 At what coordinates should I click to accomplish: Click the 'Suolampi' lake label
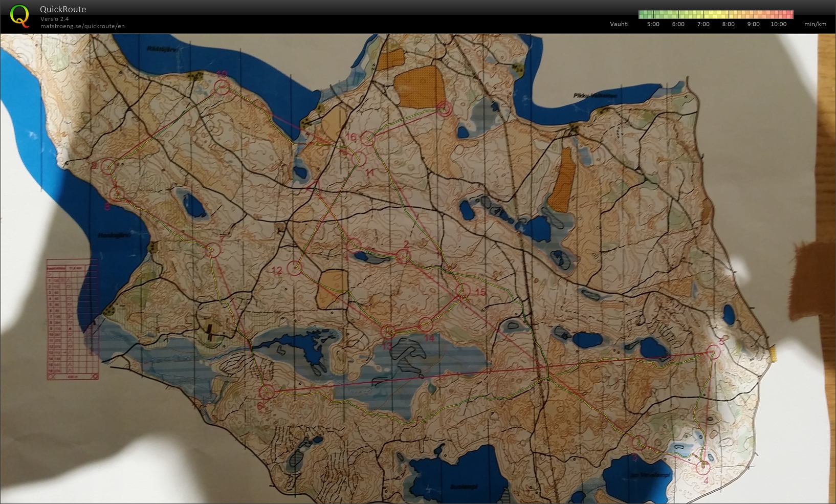464,487
